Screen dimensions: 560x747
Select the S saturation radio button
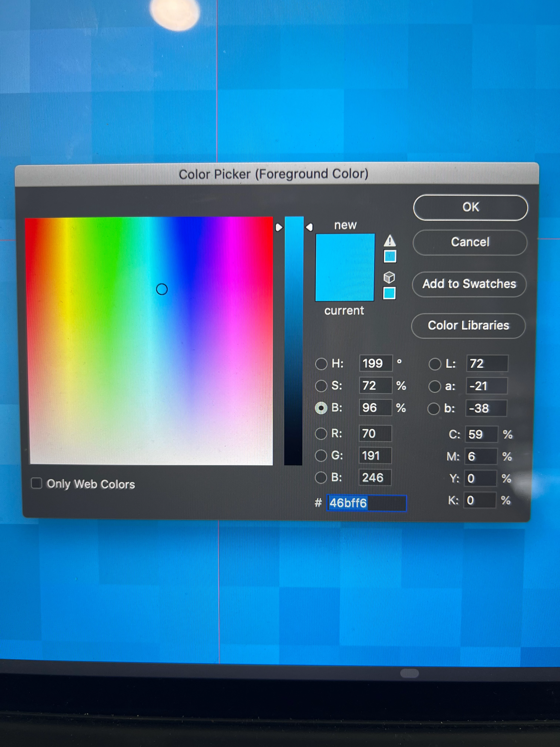pyautogui.click(x=321, y=386)
